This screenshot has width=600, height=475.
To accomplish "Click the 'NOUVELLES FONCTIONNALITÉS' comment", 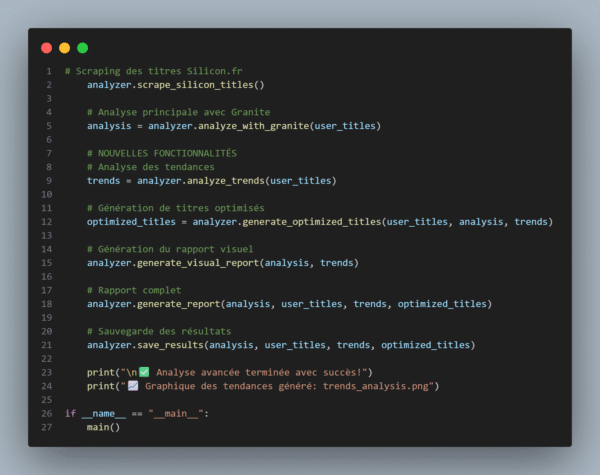I will pyautogui.click(x=167, y=153).
